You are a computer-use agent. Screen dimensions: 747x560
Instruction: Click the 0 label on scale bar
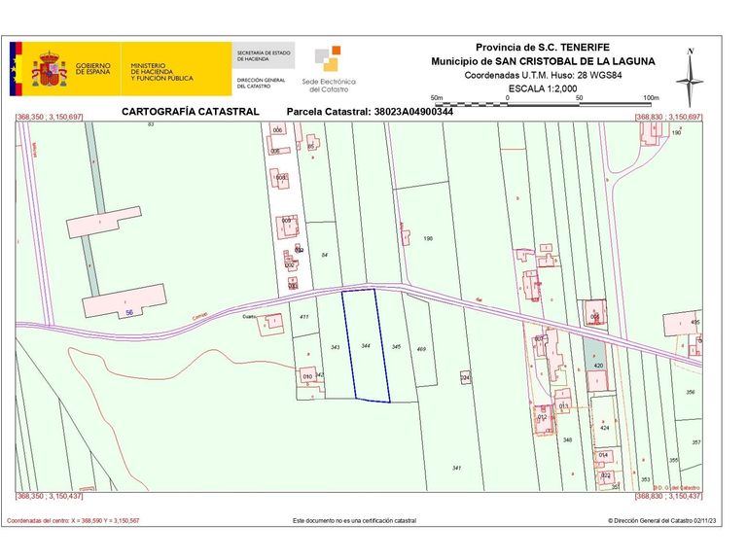508,97
